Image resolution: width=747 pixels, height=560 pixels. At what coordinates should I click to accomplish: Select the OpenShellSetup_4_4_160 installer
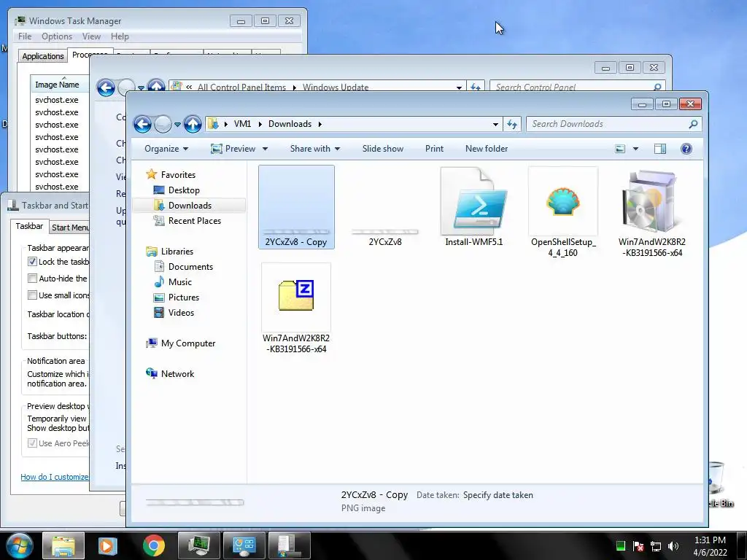[x=563, y=212]
